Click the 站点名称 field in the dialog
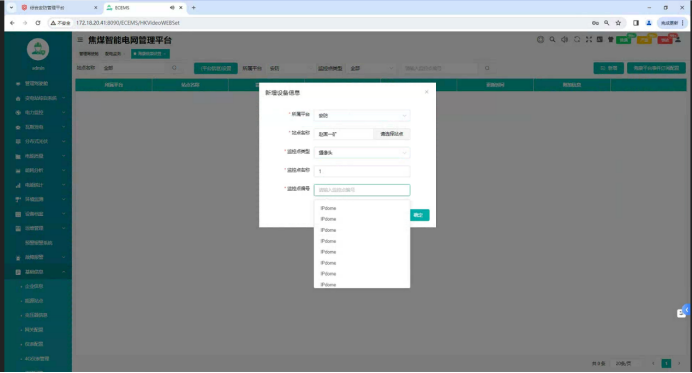692x373 pixels. tap(344, 134)
